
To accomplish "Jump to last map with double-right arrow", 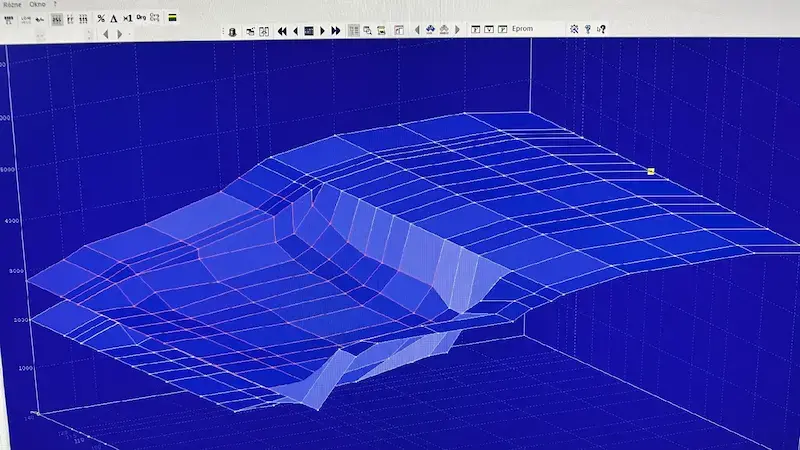I will (x=336, y=30).
